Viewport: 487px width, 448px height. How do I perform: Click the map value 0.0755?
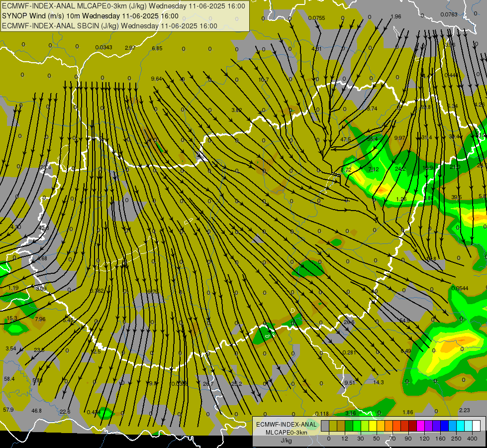click(316, 18)
